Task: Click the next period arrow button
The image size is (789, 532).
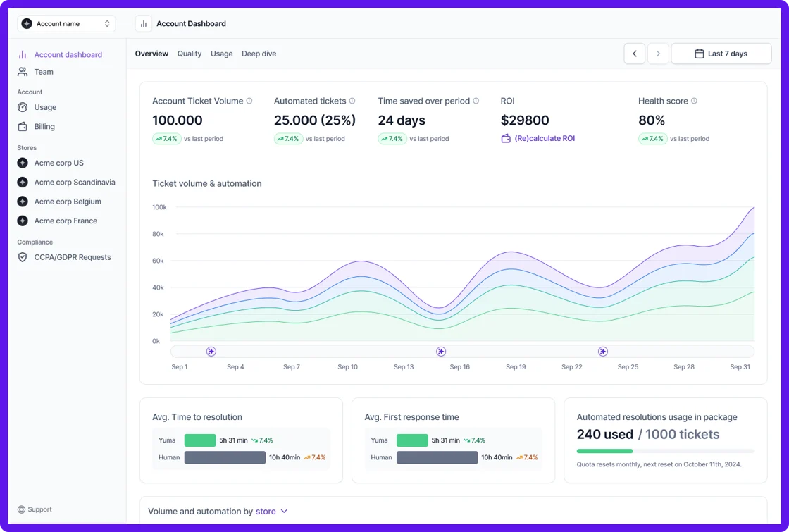Action: point(658,53)
